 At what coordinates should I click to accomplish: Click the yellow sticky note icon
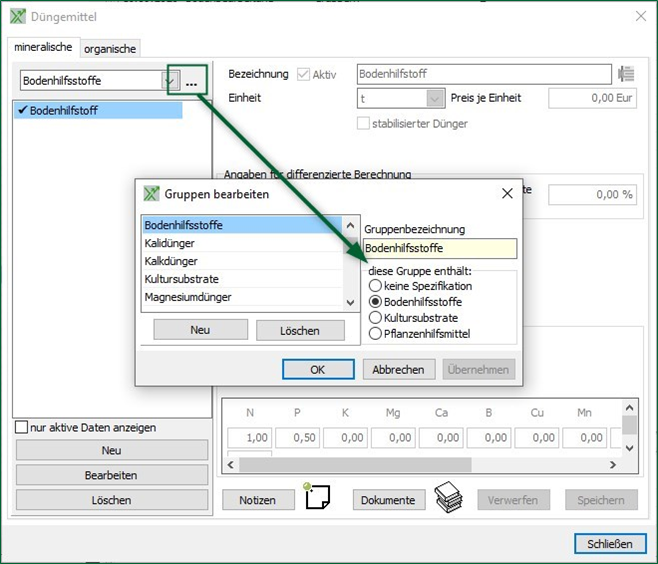pyautogui.click(x=317, y=498)
